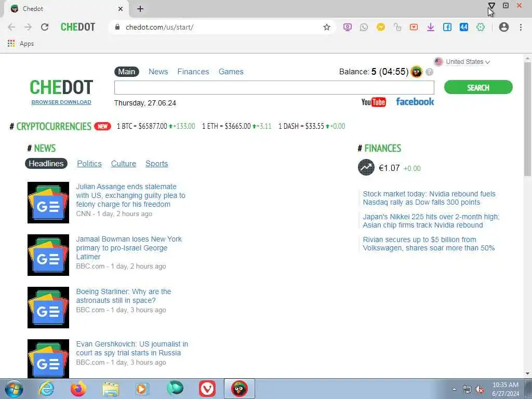532x399 pixels.
Task: Open the WhatsApp toolbar extension icon
Action: pyautogui.click(x=364, y=27)
